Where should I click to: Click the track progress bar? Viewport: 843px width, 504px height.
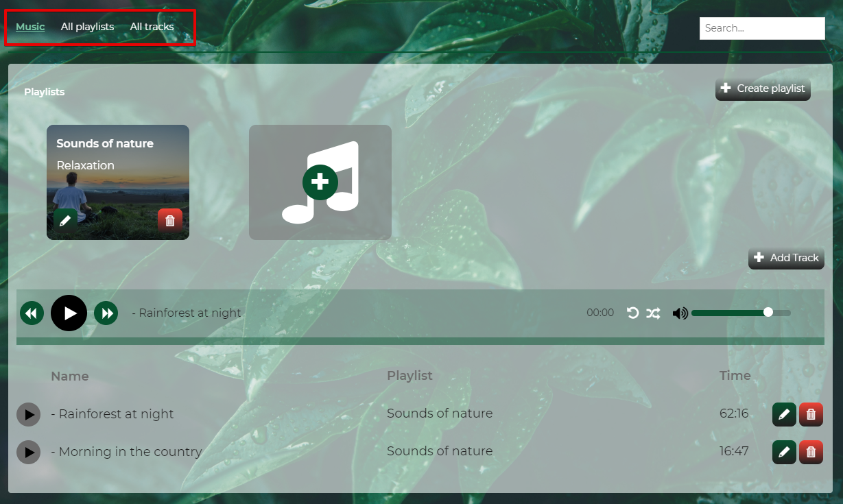pyautogui.click(x=420, y=341)
